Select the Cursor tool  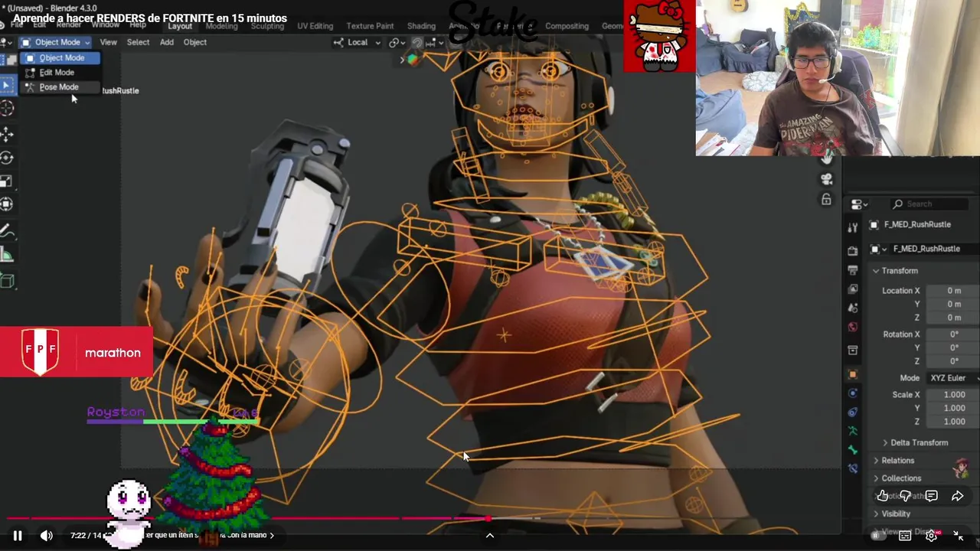pyautogui.click(x=7, y=109)
